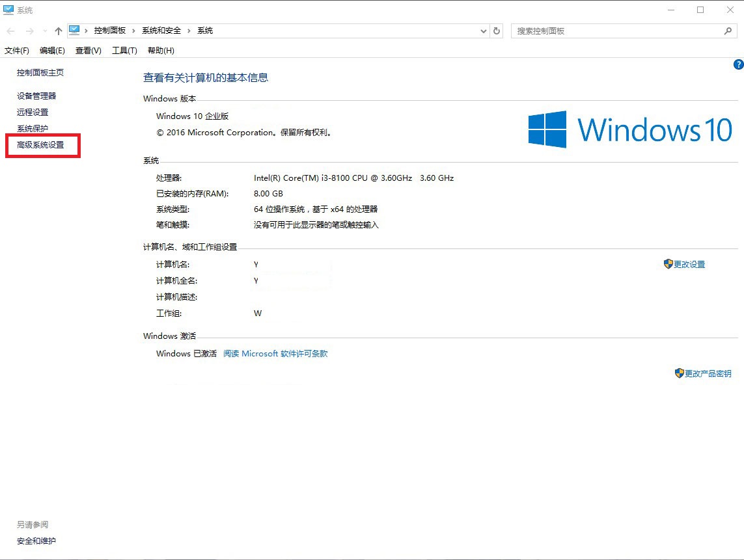Click the shield icon beside 更改产品密钥
The width and height of the screenshot is (744, 560).
click(x=679, y=373)
